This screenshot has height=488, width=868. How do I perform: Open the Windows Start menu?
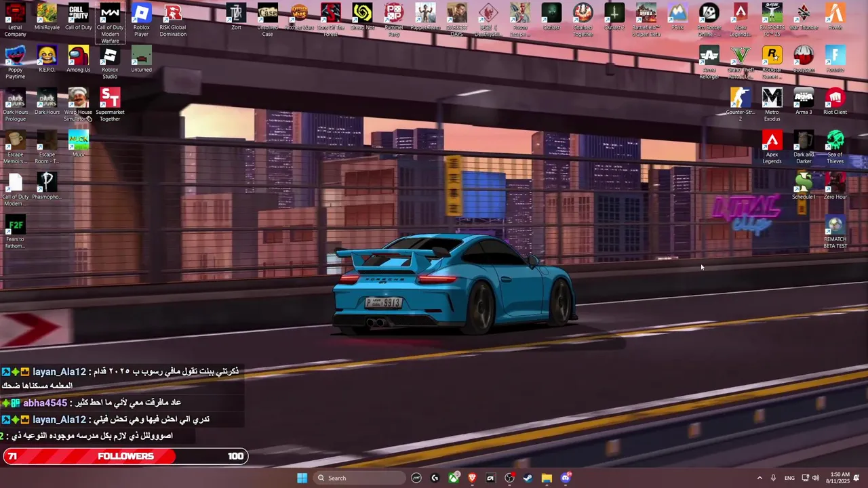click(x=302, y=478)
